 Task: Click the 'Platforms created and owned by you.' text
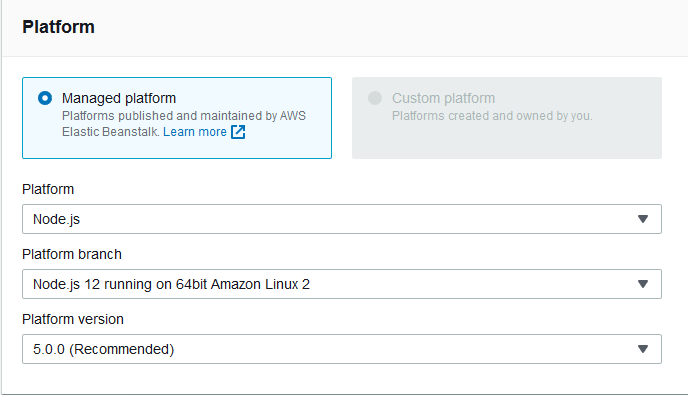pos(492,116)
